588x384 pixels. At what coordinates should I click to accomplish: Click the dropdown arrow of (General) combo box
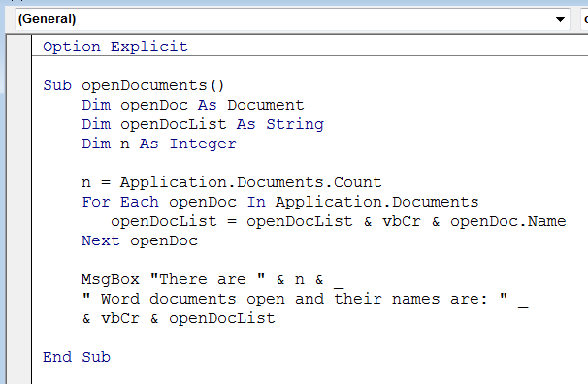(x=560, y=19)
